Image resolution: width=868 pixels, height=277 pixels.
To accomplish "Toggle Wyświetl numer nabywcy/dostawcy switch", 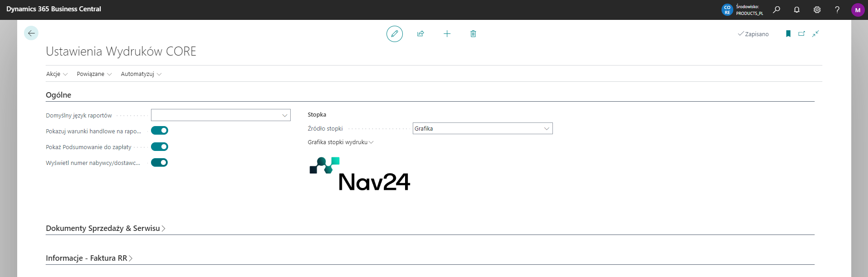I will point(160,163).
